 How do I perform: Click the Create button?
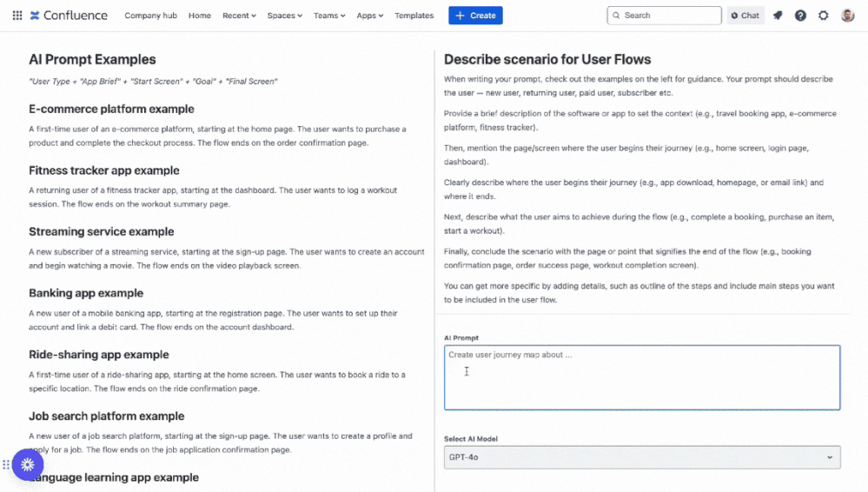click(475, 16)
